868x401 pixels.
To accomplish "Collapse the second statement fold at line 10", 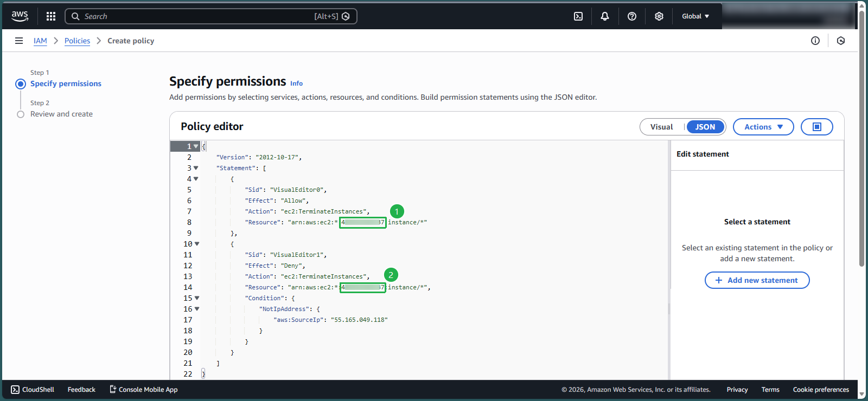I will pos(197,244).
